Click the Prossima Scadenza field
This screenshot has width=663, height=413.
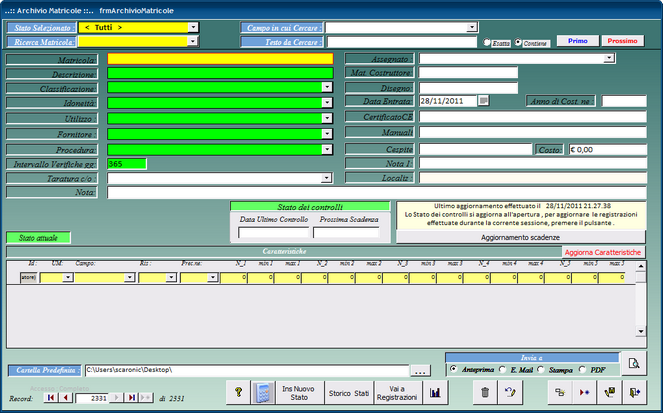coord(346,232)
